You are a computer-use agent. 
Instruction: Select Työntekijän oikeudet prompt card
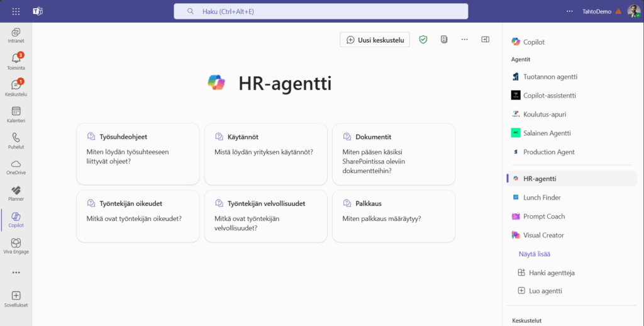point(138,216)
